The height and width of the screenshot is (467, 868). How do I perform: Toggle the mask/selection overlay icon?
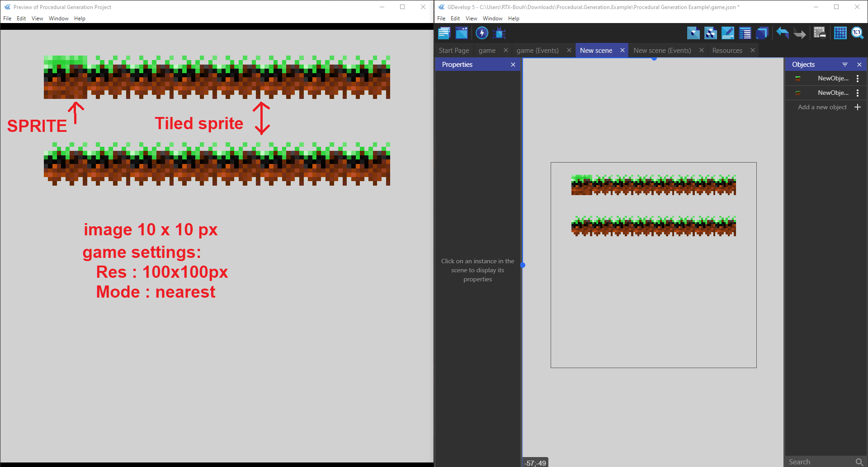pyautogui.click(x=819, y=33)
